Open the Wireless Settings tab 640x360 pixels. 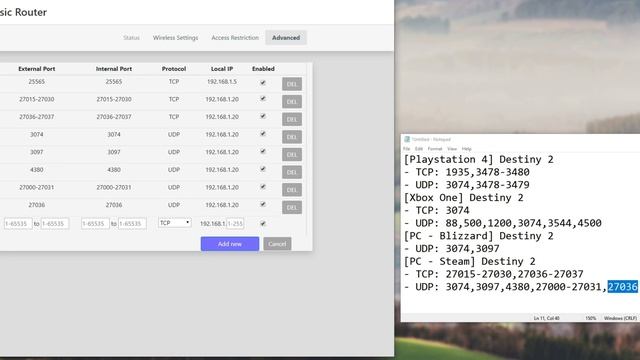click(176, 38)
